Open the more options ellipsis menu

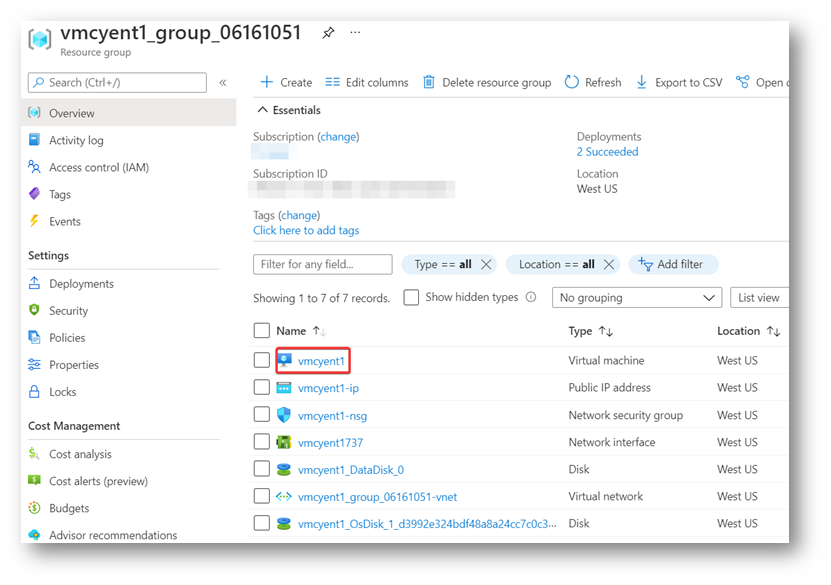click(x=355, y=33)
